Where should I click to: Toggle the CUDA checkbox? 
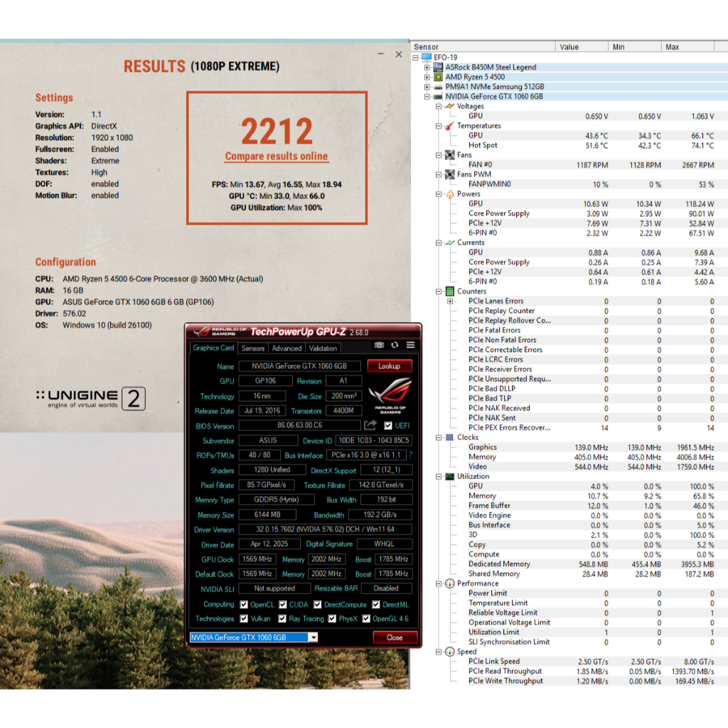[x=283, y=605]
